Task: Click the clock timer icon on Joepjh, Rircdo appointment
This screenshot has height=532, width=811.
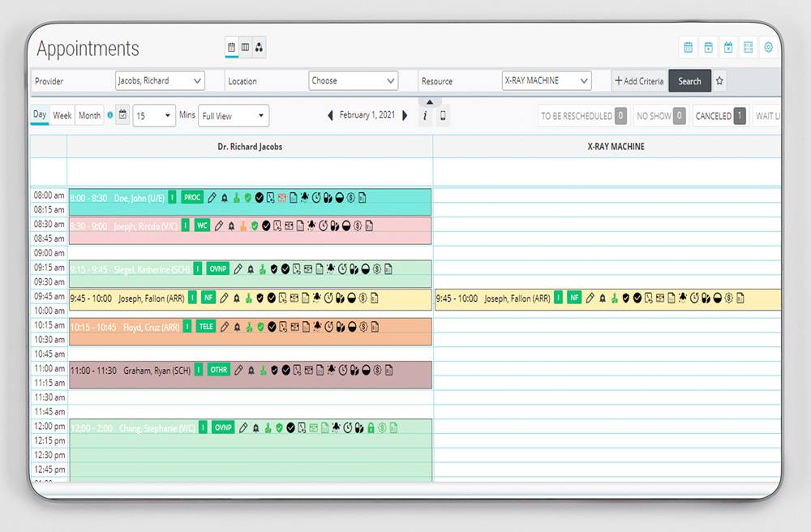Action: pyautogui.click(x=324, y=226)
